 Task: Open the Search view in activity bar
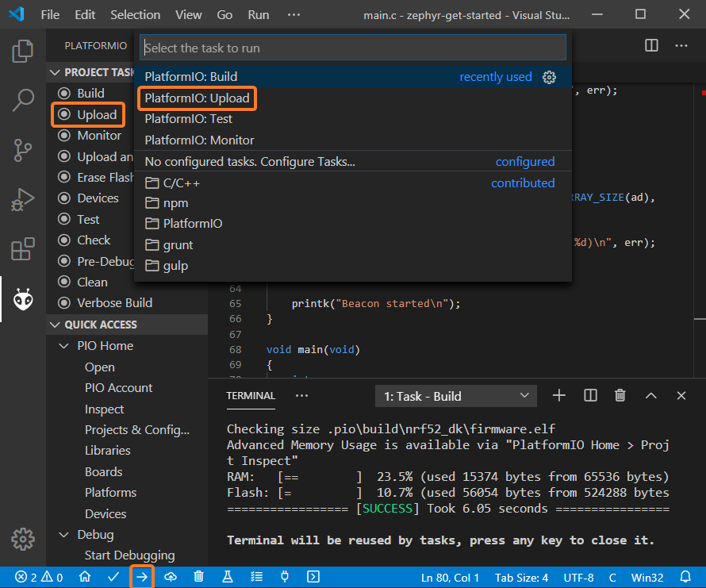[22, 99]
